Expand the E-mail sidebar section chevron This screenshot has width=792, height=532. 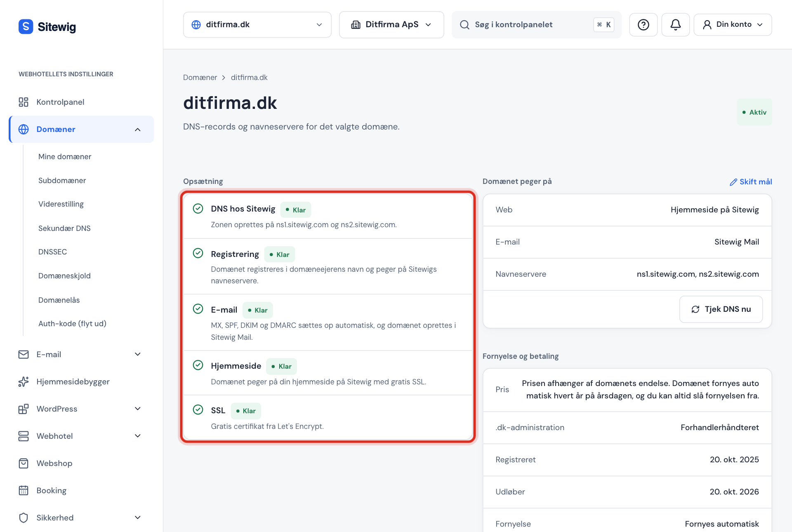(x=138, y=354)
